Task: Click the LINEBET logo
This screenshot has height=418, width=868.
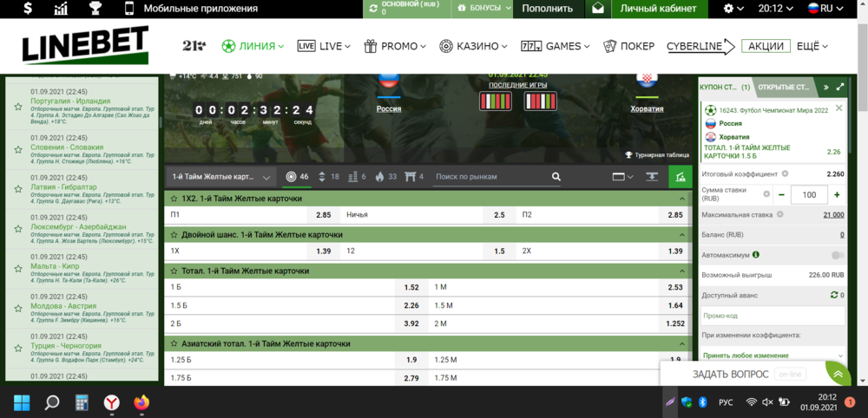Action: click(85, 45)
